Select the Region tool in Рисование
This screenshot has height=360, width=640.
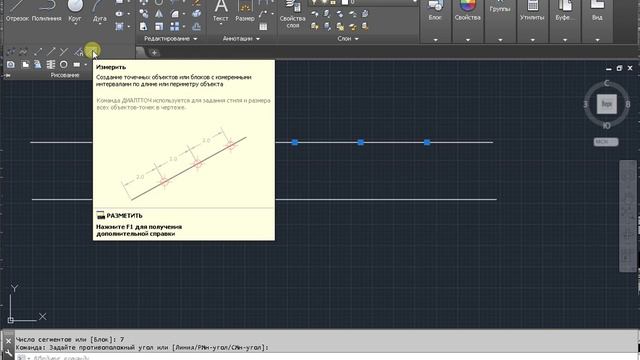(11, 64)
